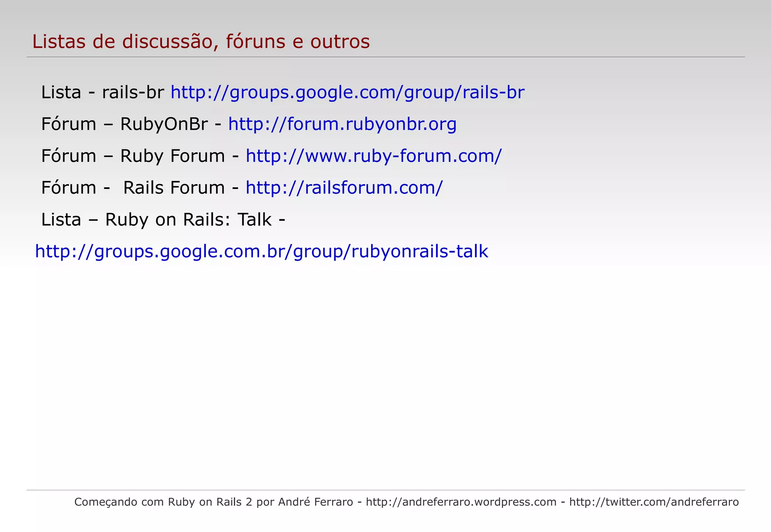Open the rails-br Google Groups link
This screenshot has height=532, width=771.
347,93
